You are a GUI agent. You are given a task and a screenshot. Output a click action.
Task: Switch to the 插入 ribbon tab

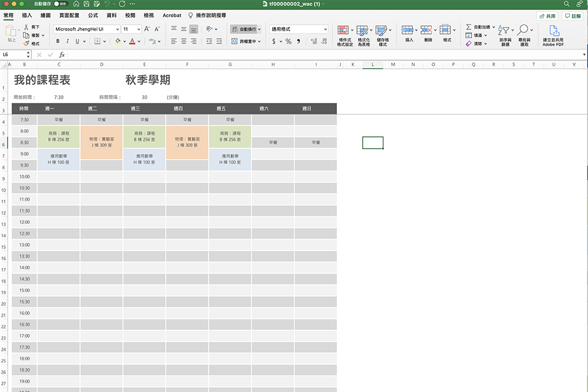[27, 16]
